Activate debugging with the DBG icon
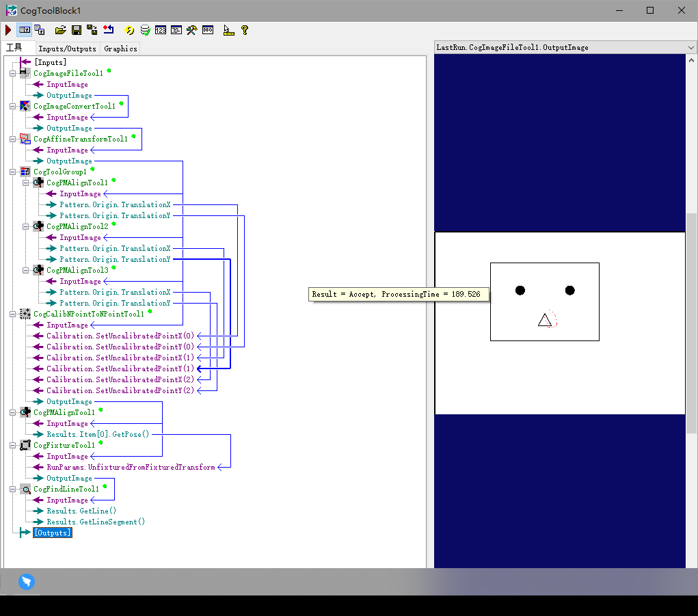This screenshot has width=698, height=616. point(208,29)
